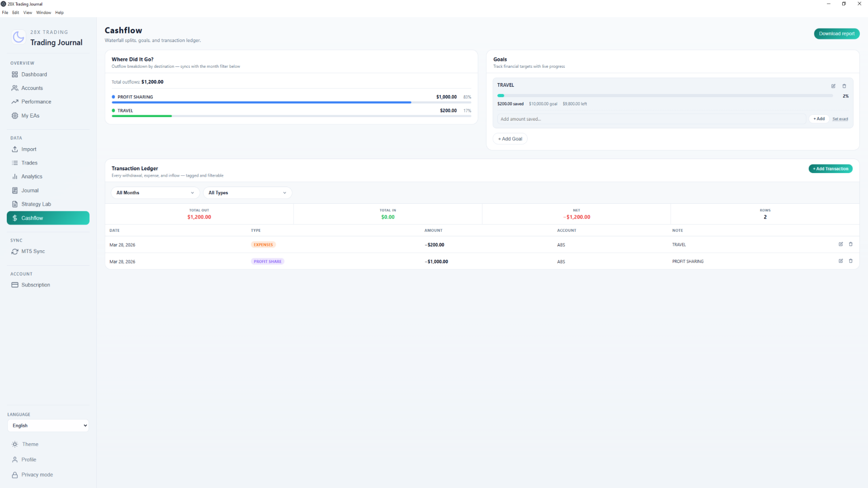868x488 pixels.
Task: Go to Analytics in sidebar
Action: [32, 177]
